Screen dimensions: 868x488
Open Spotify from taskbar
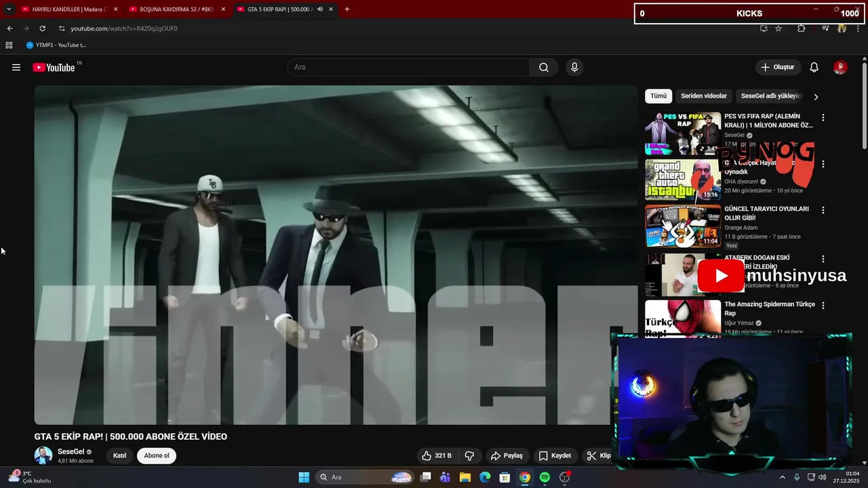click(x=545, y=477)
